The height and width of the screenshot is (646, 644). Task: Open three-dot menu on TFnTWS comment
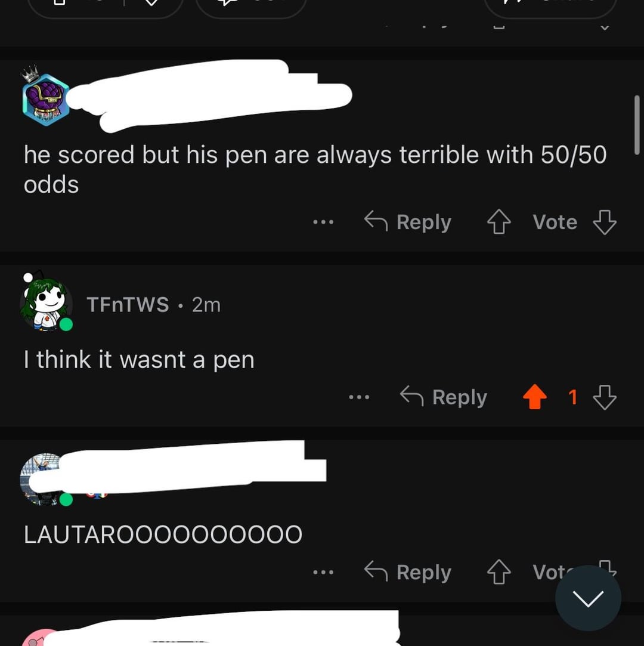coord(359,397)
